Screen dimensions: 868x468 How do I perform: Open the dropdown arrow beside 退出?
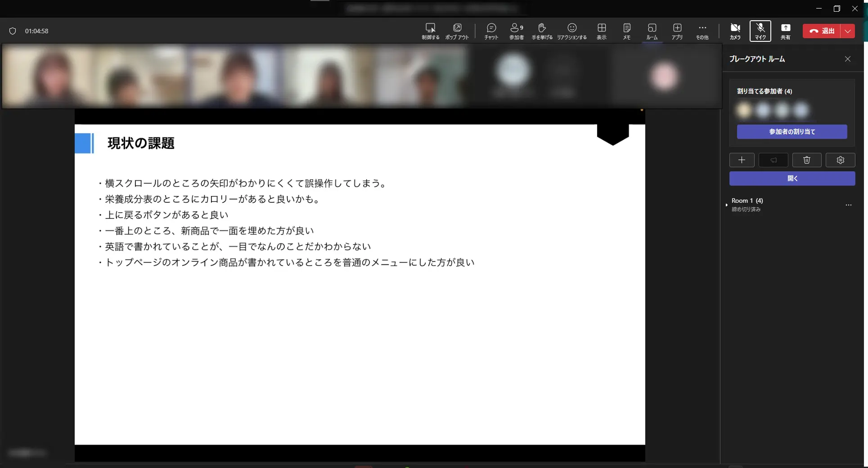(x=848, y=31)
